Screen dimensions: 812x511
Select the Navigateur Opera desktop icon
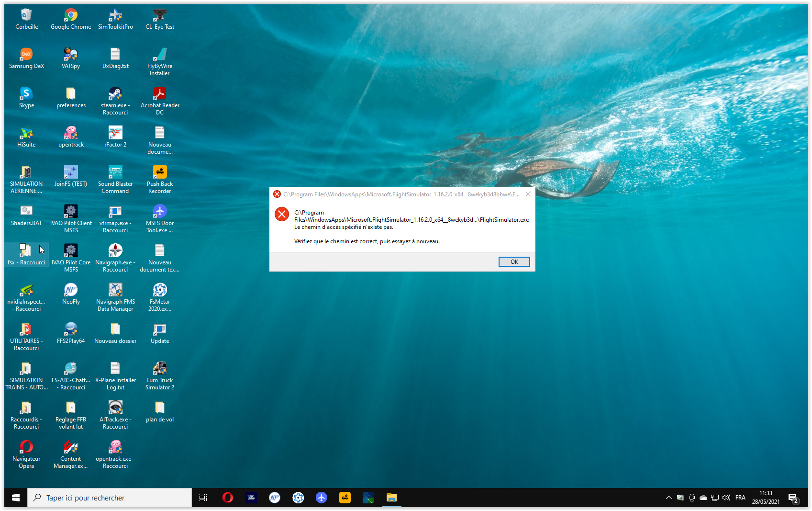tap(26, 454)
